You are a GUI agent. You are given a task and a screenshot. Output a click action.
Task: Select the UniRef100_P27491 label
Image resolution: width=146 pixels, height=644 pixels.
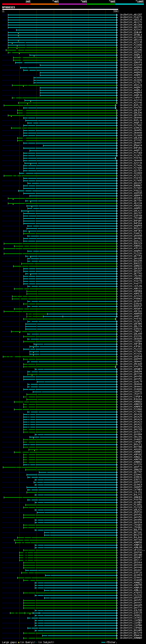[x=131, y=165]
